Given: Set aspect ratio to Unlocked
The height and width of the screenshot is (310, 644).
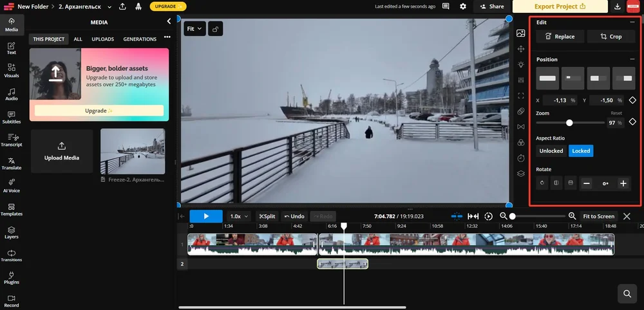Looking at the screenshot, I should click(x=551, y=151).
